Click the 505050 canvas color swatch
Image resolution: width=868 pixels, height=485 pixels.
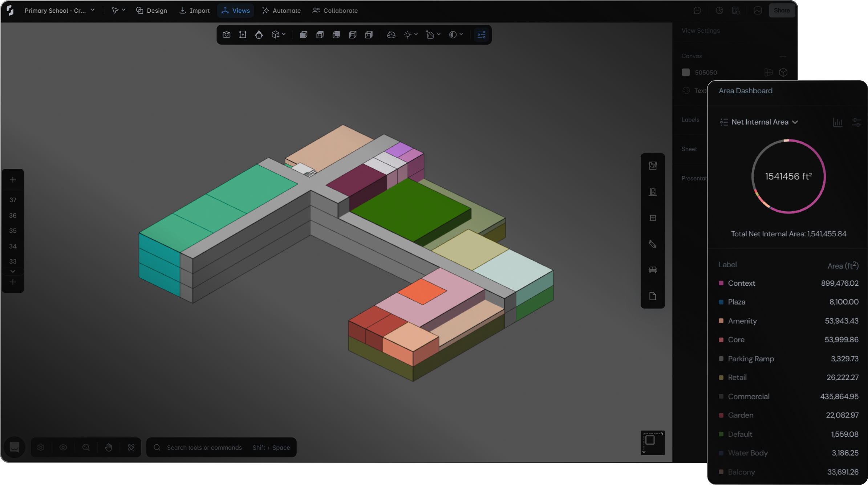coord(686,73)
